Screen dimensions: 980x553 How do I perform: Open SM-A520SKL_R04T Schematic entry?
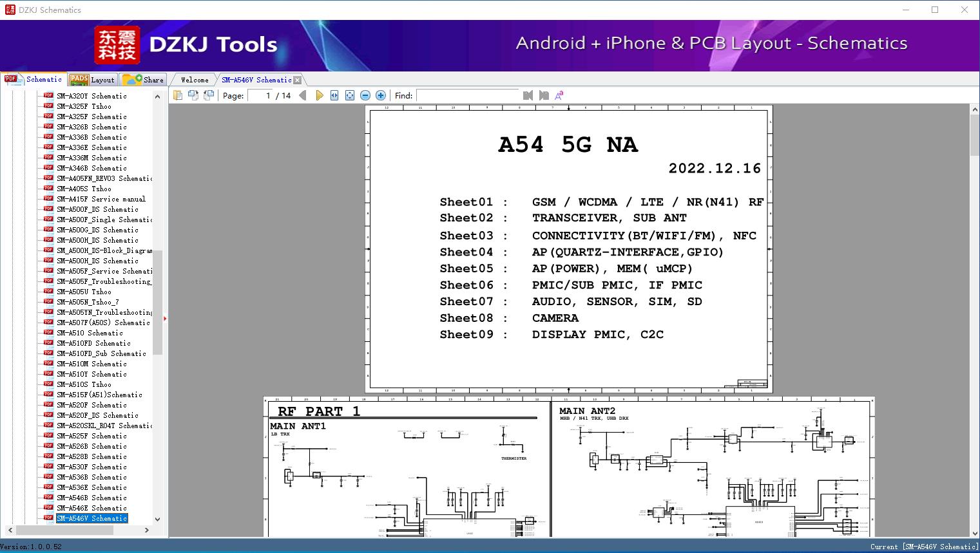[x=104, y=426]
